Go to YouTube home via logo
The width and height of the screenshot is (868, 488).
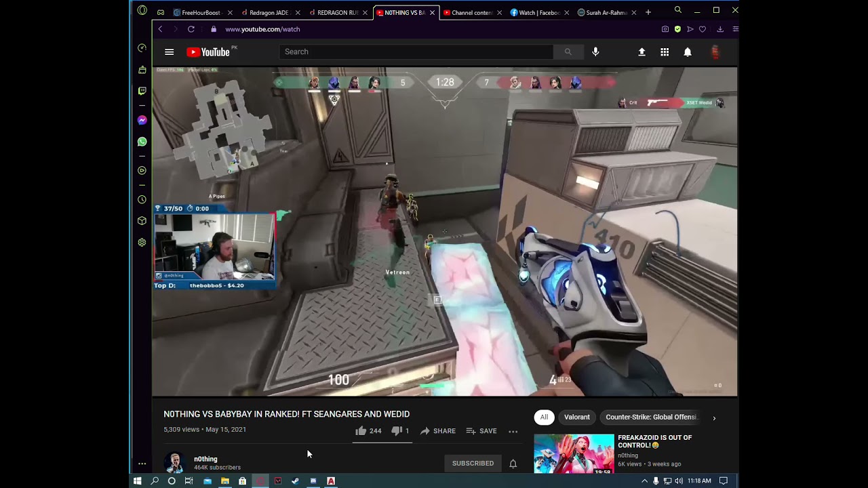(209, 52)
